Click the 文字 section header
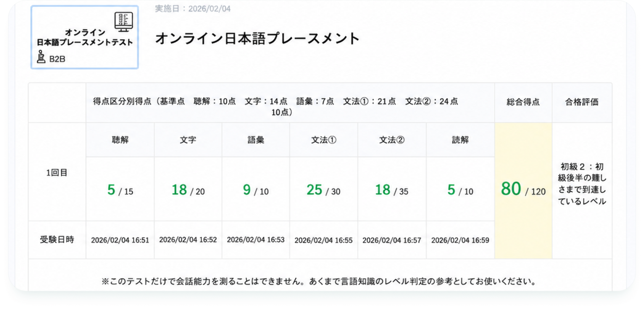644x310 pixels. point(188,140)
